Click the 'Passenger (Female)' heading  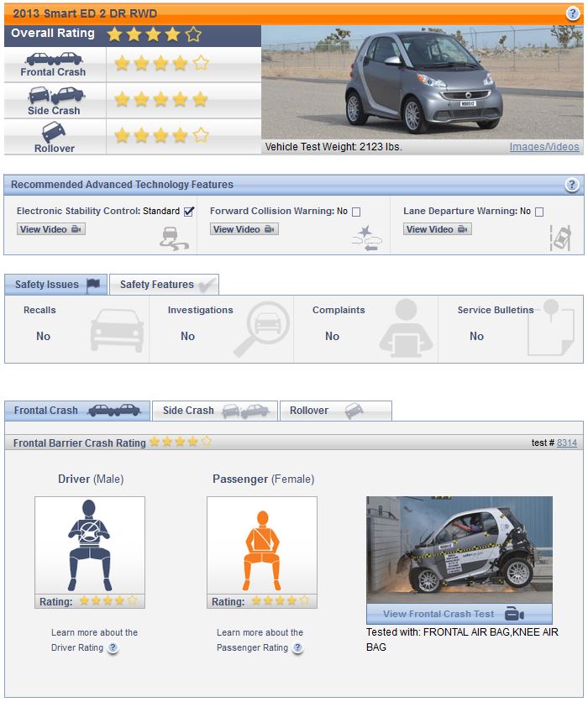pos(263,479)
